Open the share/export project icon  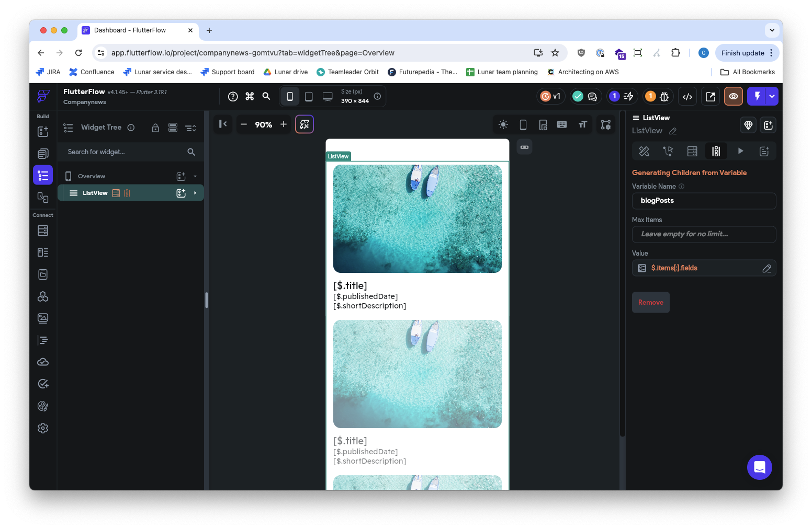710,96
